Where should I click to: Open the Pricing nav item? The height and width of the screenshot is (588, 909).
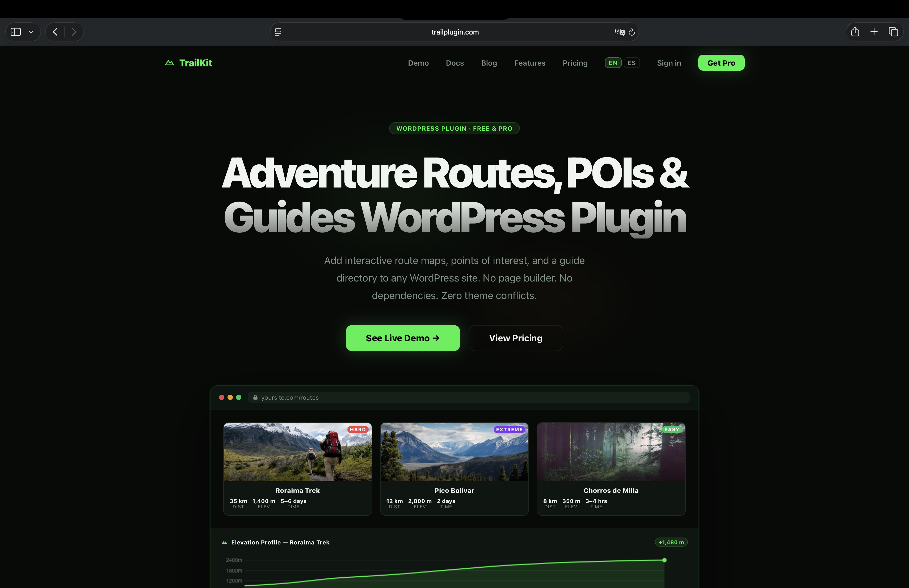click(x=575, y=63)
